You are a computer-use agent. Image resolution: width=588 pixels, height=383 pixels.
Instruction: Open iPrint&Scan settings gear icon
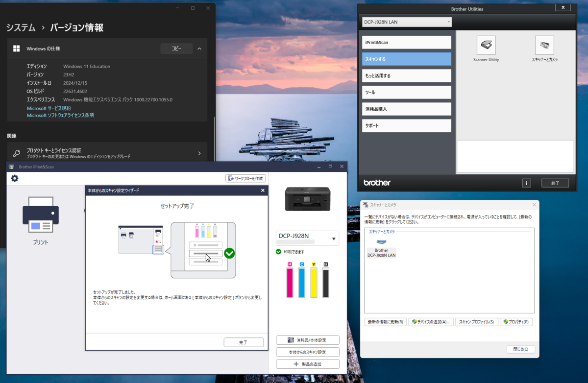point(15,178)
